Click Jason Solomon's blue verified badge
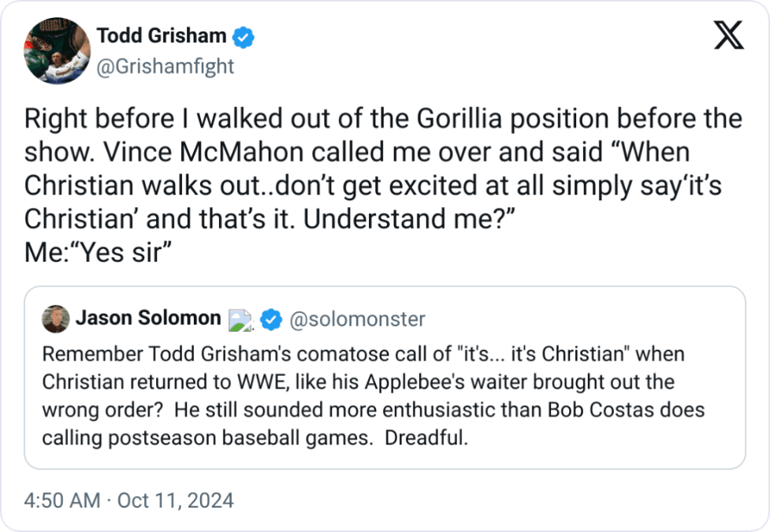The image size is (770, 532). pos(272,319)
